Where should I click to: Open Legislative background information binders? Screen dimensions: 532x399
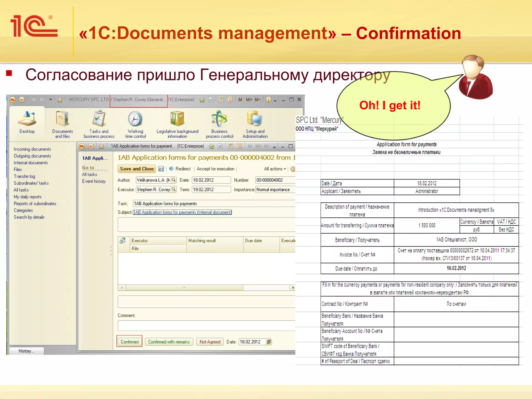(x=177, y=118)
